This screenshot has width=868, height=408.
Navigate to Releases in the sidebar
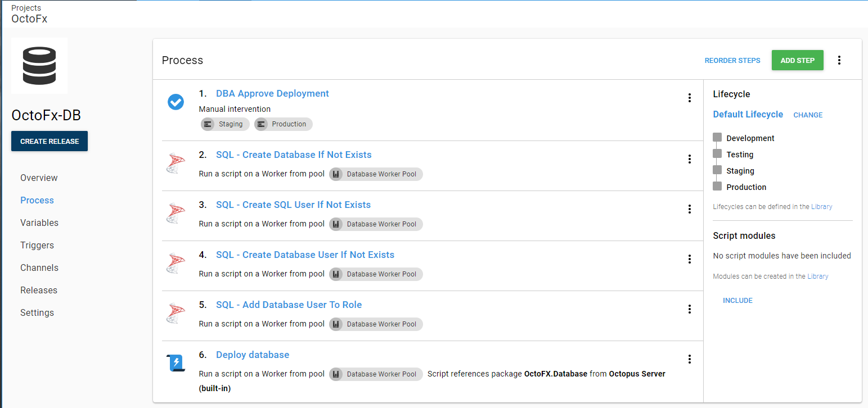tap(39, 291)
